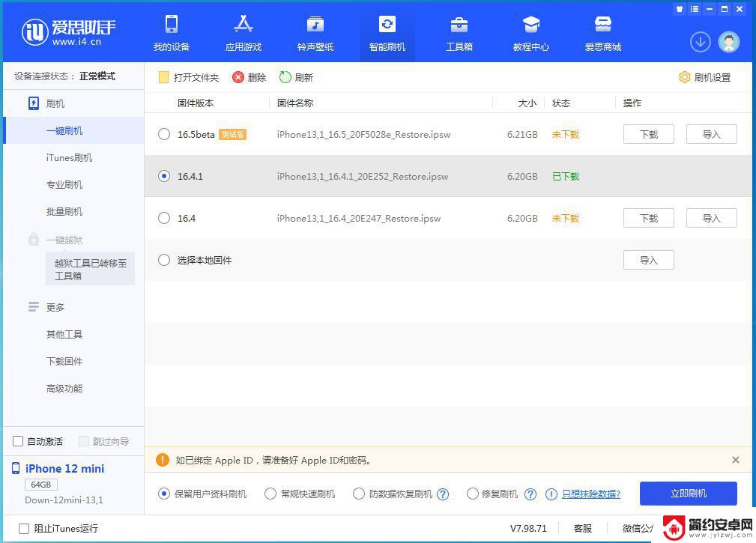Click the help icon beside 修复刷机
This screenshot has height=543, width=756.
530,494
